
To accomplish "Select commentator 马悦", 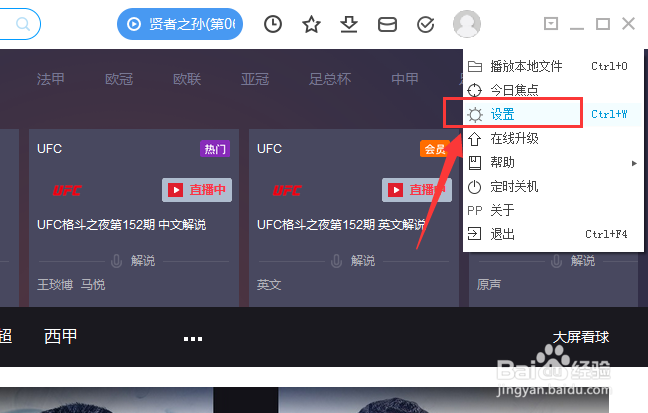I will [x=93, y=284].
